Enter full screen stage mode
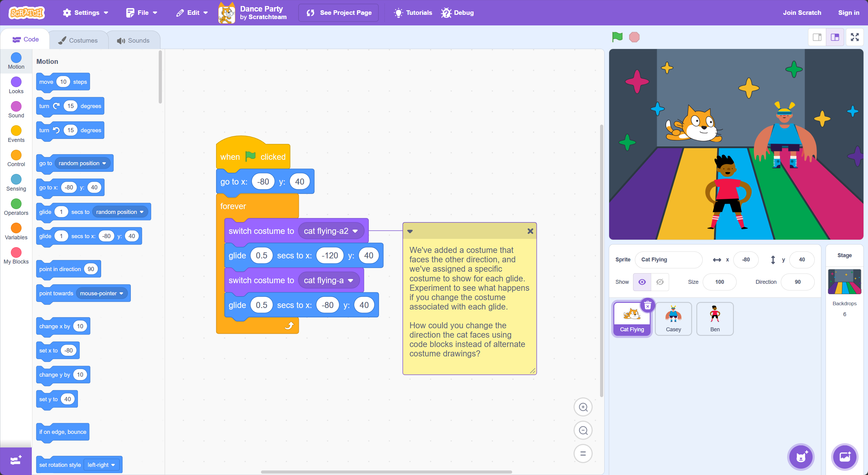 tap(854, 37)
